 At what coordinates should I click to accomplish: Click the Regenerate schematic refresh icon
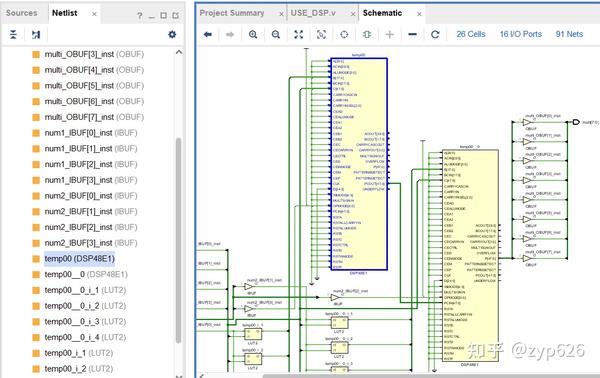(435, 34)
